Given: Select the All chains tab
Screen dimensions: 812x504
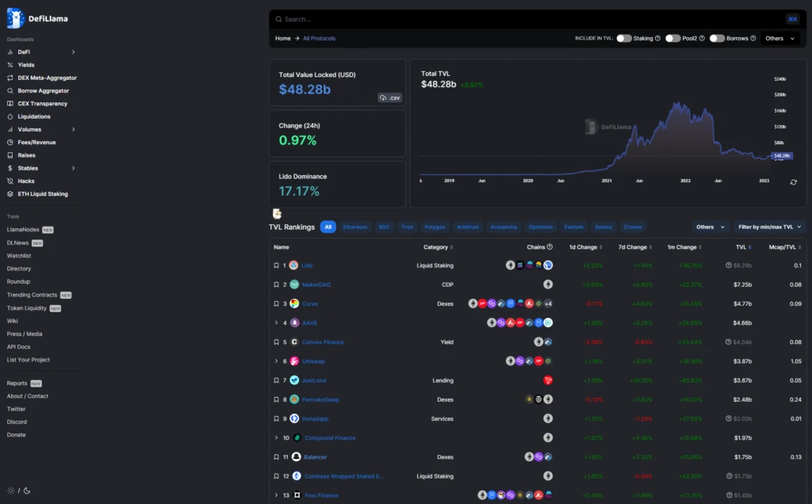Looking at the screenshot, I should tap(327, 227).
